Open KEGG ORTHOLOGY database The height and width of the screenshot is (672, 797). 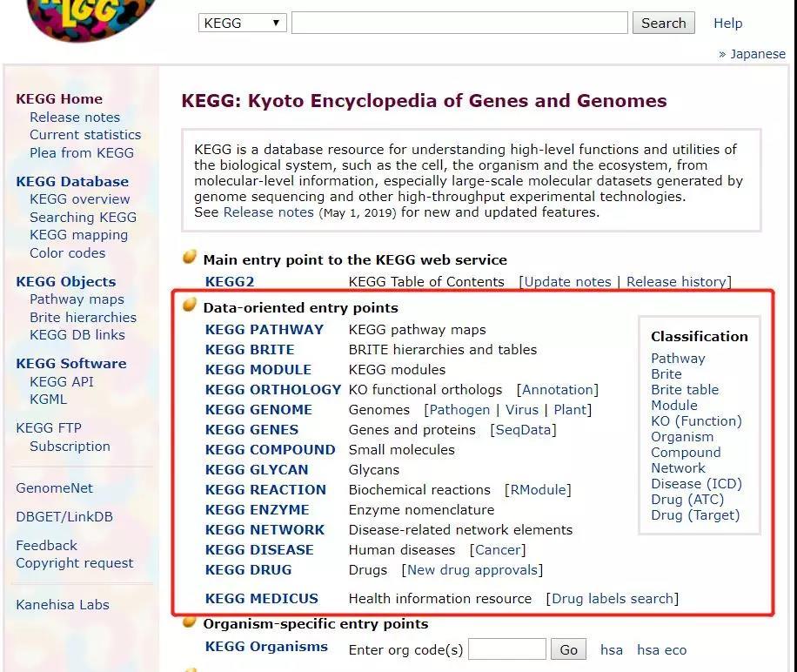(273, 389)
